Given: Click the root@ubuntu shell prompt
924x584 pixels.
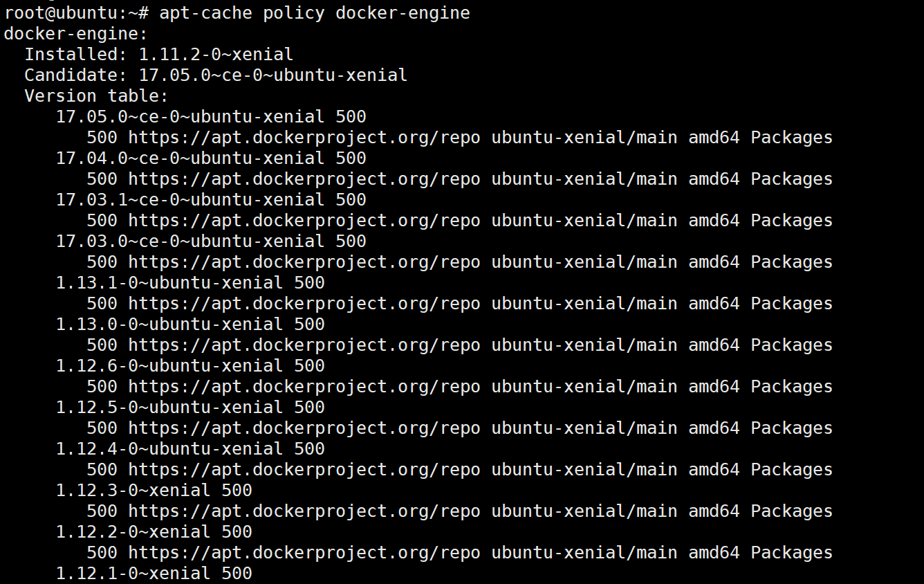Looking at the screenshot, I should pos(76,13).
